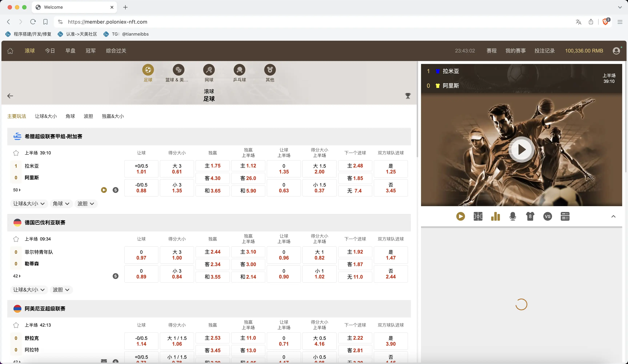This screenshot has height=364, width=628.
Task: Favorite the 拉米亚 vs 阿里斯 match star
Action: click(x=16, y=153)
